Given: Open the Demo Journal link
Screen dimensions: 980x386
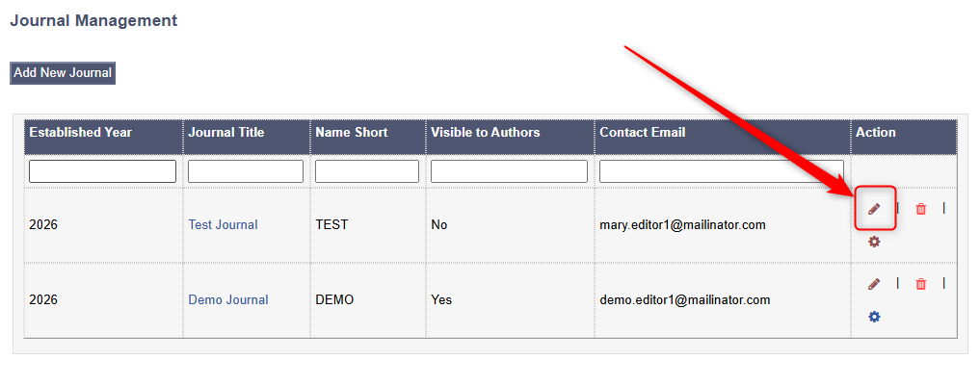Looking at the screenshot, I should coord(228,299).
